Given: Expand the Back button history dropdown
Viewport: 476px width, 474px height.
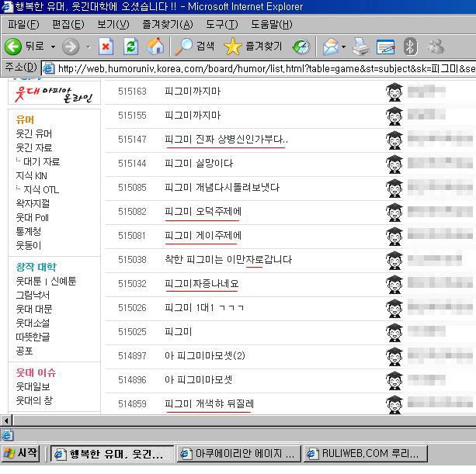Looking at the screenshot, I should tap(53, 47).
